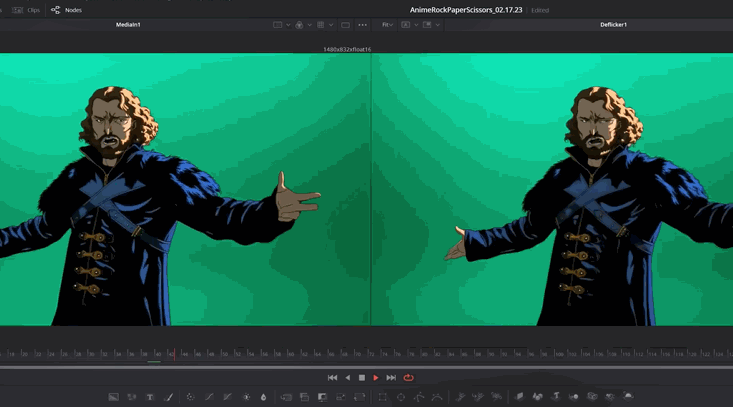Add a Rectangle mask node
The height and width of the screenshot is (407, 733).
[382, 397]
